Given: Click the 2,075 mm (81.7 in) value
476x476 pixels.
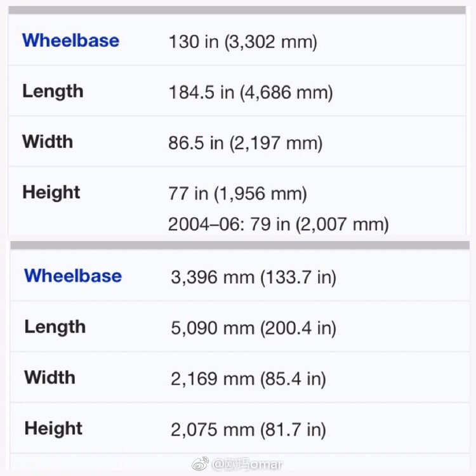Looking at the screenshot, I should click(x=248, y=430).
